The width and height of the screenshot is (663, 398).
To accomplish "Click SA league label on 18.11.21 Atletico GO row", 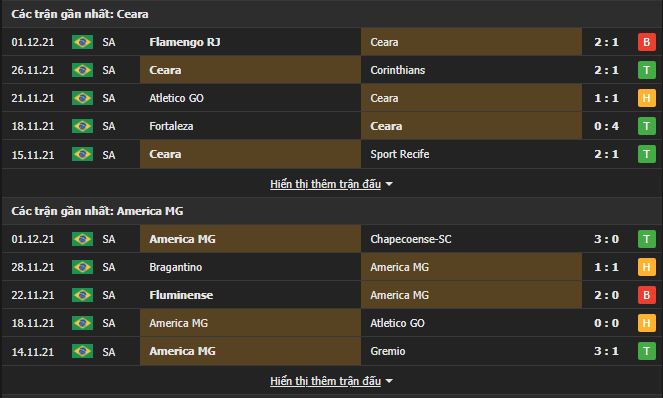I will click(x=109, y=324).
